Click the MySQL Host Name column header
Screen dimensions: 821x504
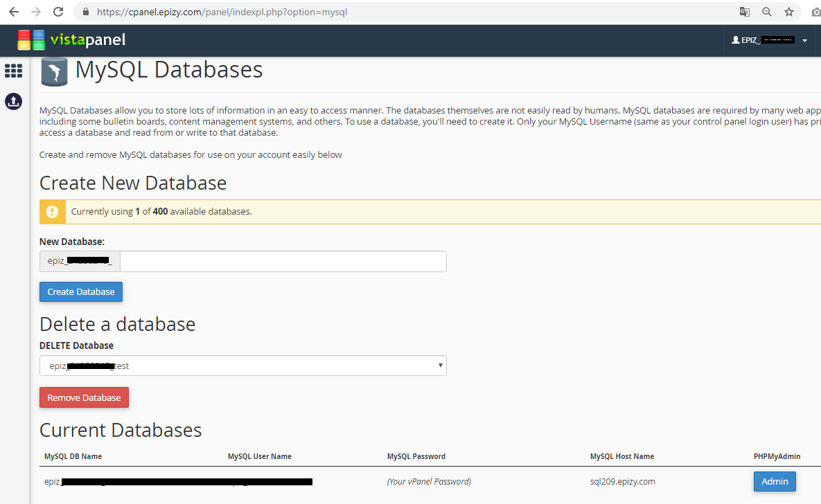pos(621,456)
